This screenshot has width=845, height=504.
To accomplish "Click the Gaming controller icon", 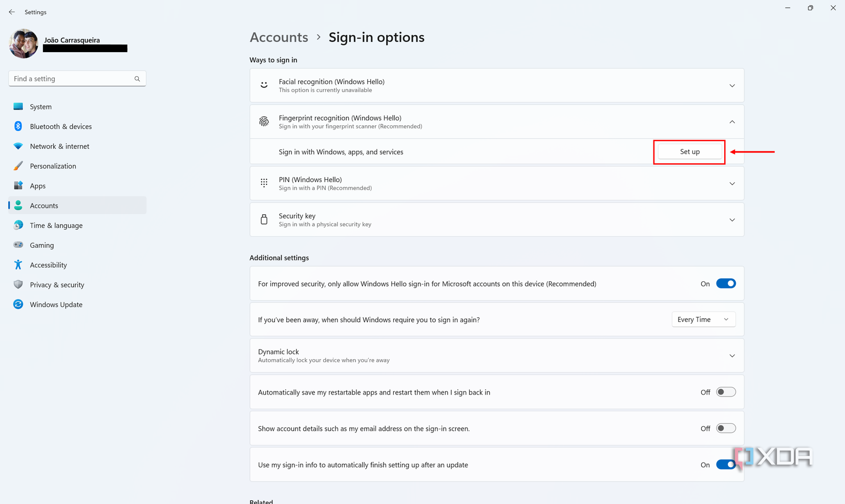I will click(18, 245).
